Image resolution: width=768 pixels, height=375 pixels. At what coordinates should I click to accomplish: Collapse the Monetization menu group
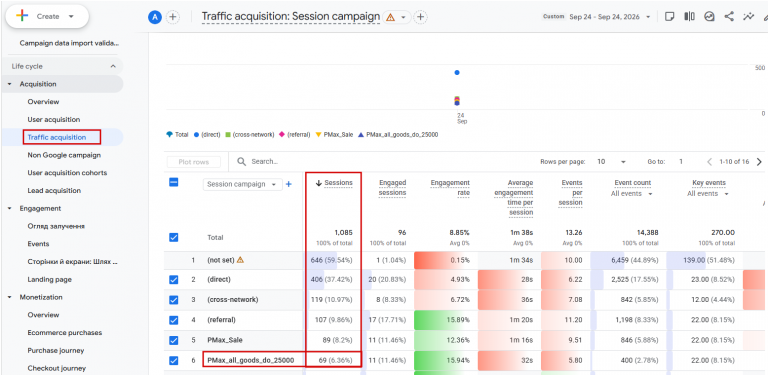click(9, 297)
